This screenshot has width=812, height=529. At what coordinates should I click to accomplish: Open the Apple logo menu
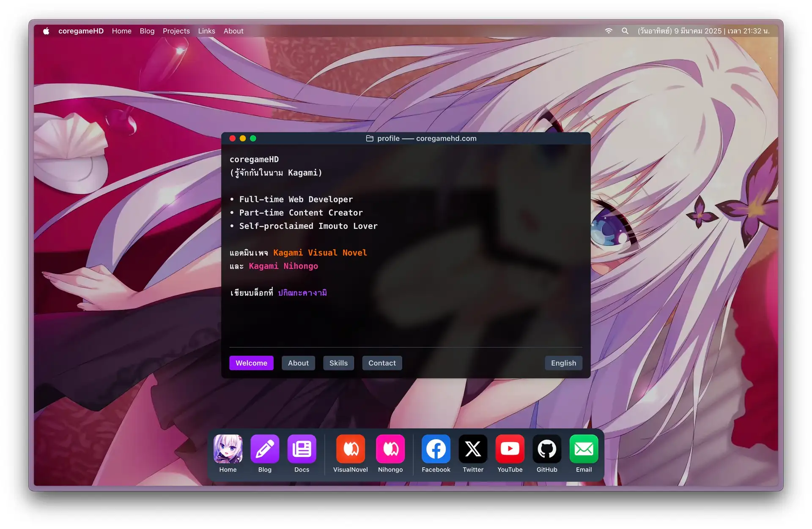click(x=46, y=31)
